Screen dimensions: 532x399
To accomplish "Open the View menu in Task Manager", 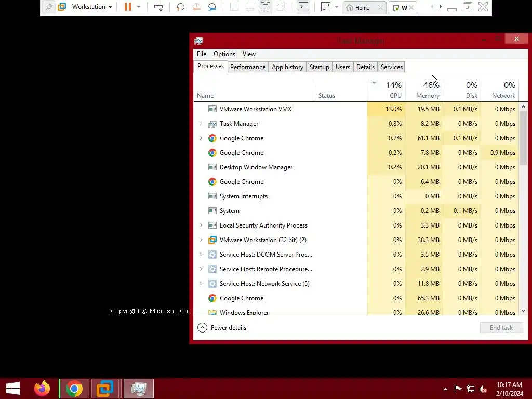I will point(249,54).
